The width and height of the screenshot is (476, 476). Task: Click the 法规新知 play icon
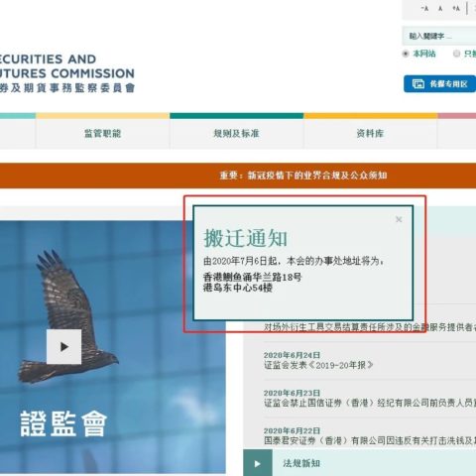point(258,463)
